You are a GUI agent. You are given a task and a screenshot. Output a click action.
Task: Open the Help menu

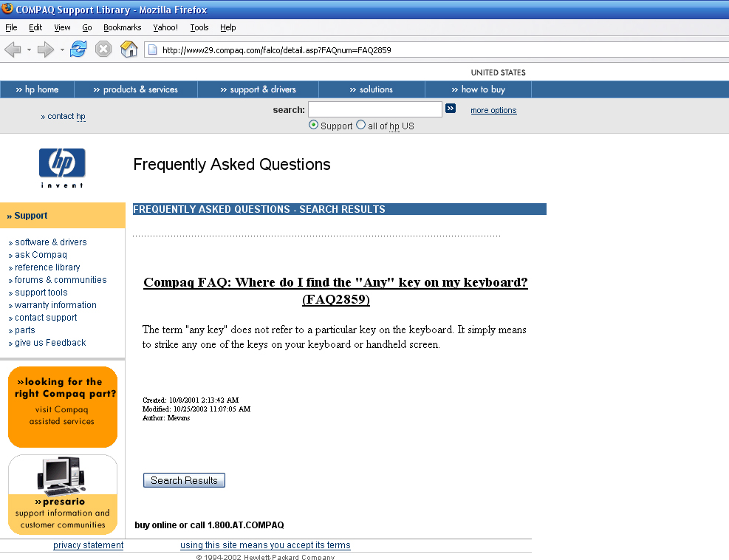point(227,27)
